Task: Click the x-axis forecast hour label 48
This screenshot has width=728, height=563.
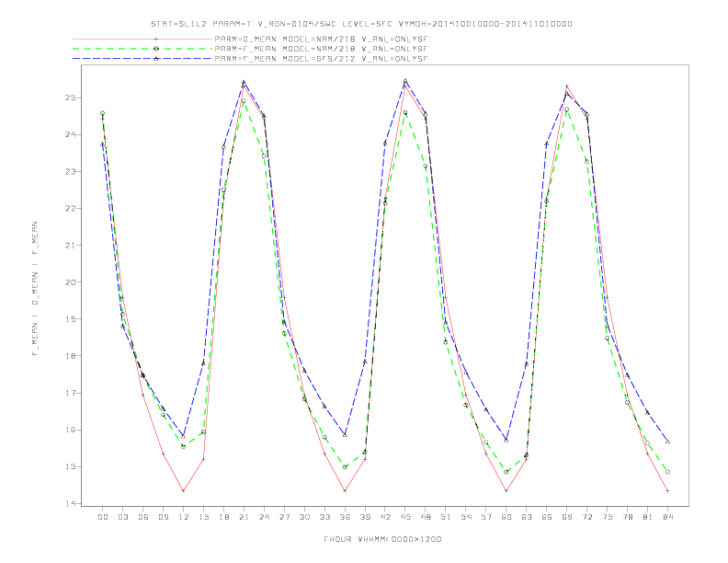Action: 426,517
